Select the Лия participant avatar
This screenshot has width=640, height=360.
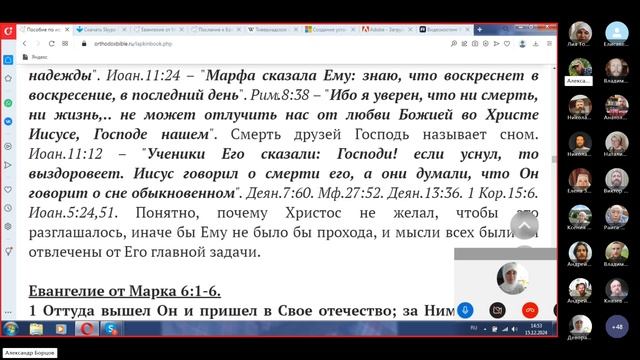580,32
